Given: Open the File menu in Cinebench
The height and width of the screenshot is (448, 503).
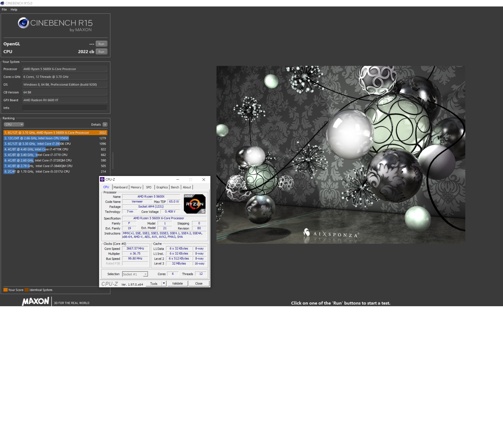Looking at the screenshot, I should tap(4, 9).
